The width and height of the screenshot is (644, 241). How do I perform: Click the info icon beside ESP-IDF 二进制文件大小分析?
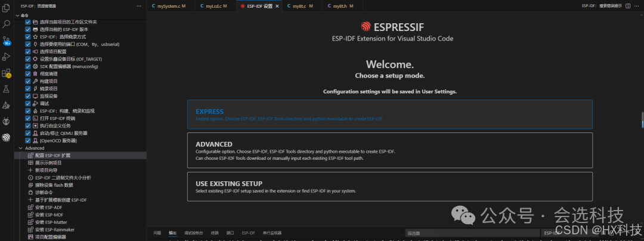(x=30, y=178)
